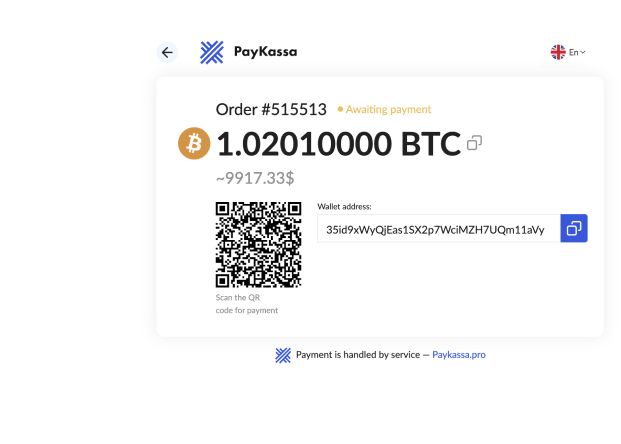Select the wallet address field
This screenshot has width=621, height=444.
point(439,228)
